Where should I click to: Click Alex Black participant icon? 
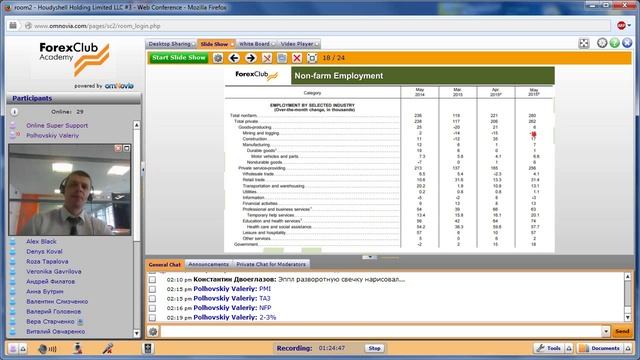coord(13,242)
